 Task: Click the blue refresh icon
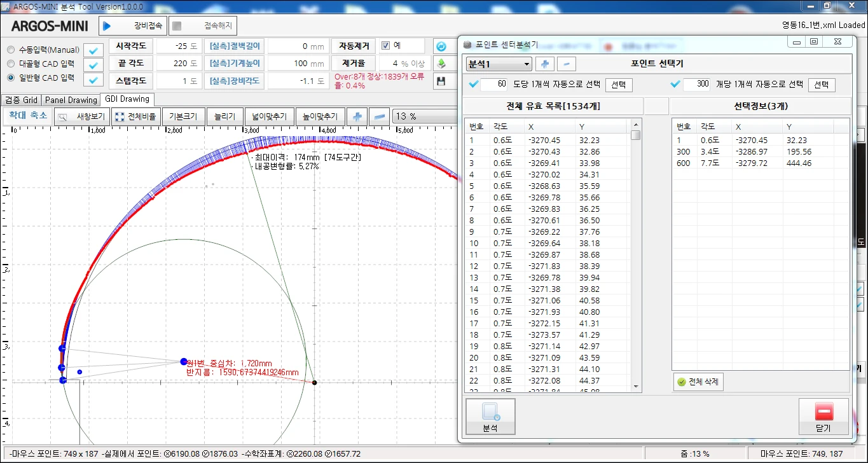[441, 46]
